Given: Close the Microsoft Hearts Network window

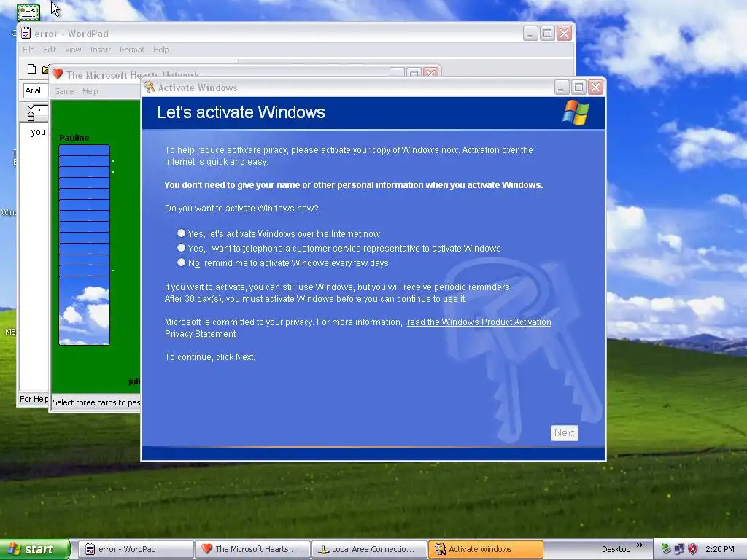Looking at the screenshot, I should 431,74.
